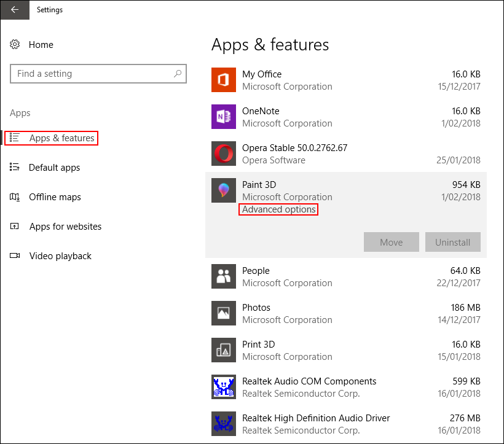Go back using the Settings back arrow
504x444 pixels.
click(x=15, y=10)
